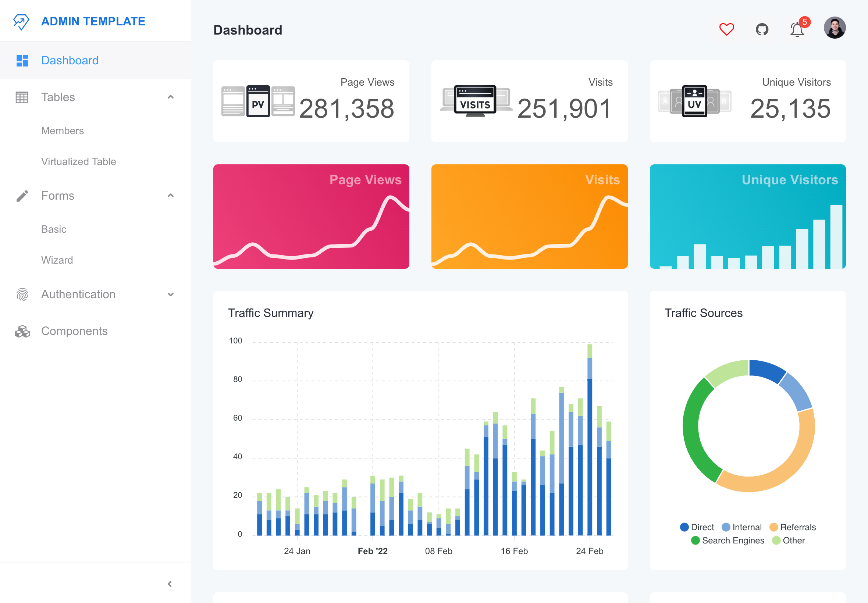Click the Components cubes icon
This screenshot has width=868, height=603.
pos(22,331)
